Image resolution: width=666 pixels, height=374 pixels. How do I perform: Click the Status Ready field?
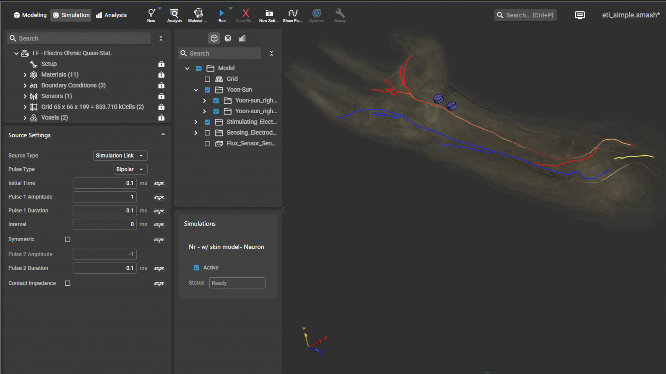237,283
